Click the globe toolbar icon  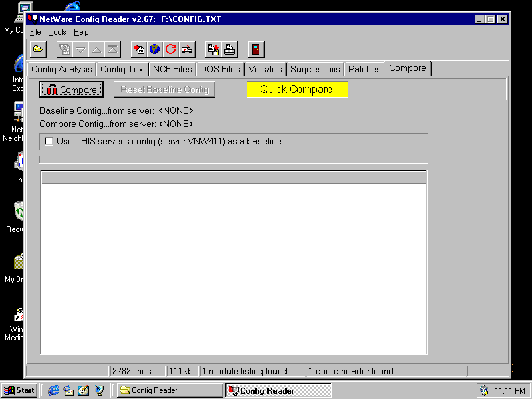155,49
